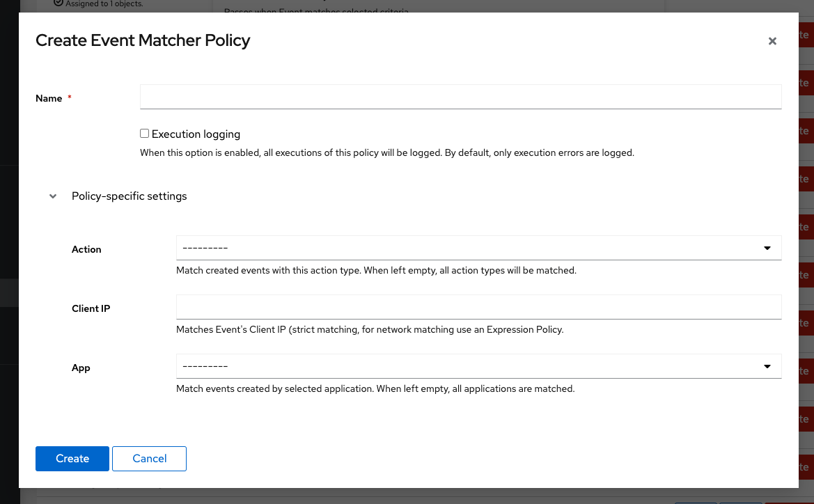Viewport: 814px width, 504px height.
Task: Cancel the policy creation dialog
Action: (x=149, y=459)
